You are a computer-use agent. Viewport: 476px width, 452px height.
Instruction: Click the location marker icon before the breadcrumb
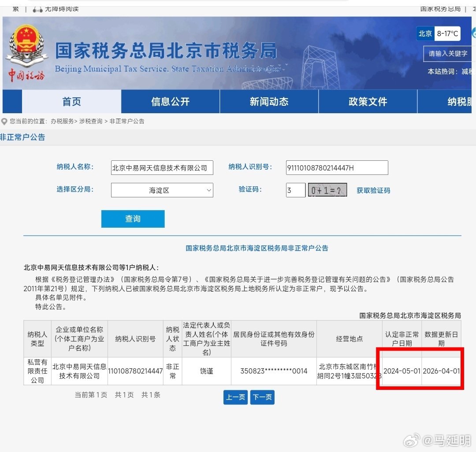coord(4,121)
